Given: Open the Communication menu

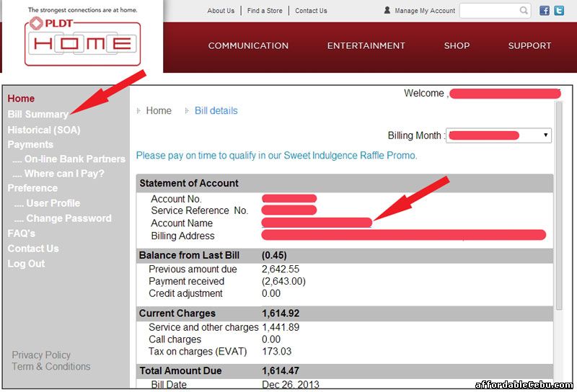Looking at the screenshot, I should point(248,45).
